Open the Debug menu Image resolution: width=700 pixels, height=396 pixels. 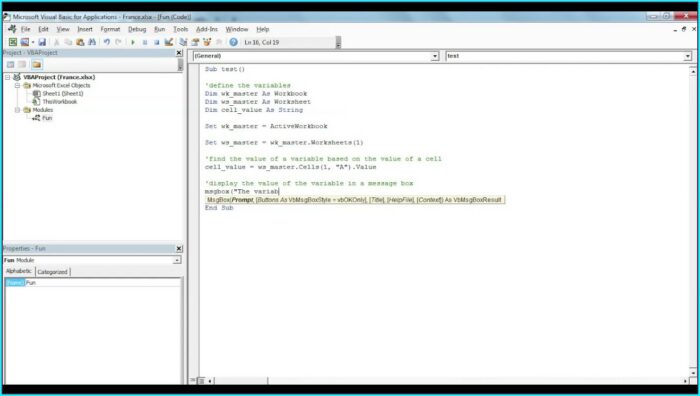tap(137, 29)
